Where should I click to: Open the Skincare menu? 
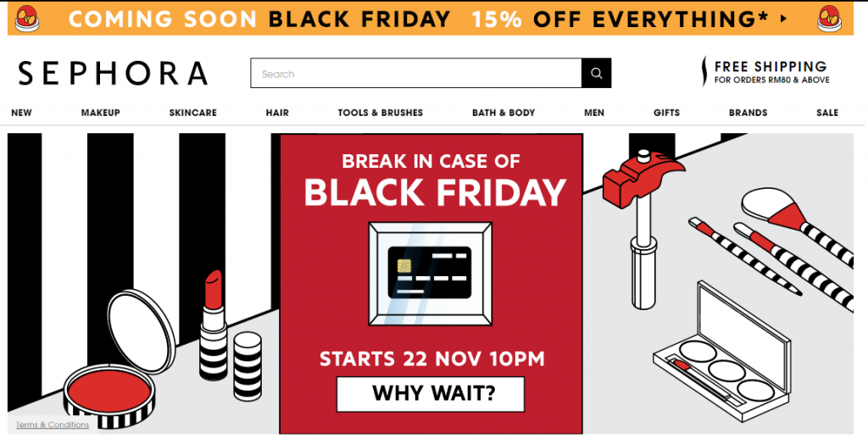193,113
